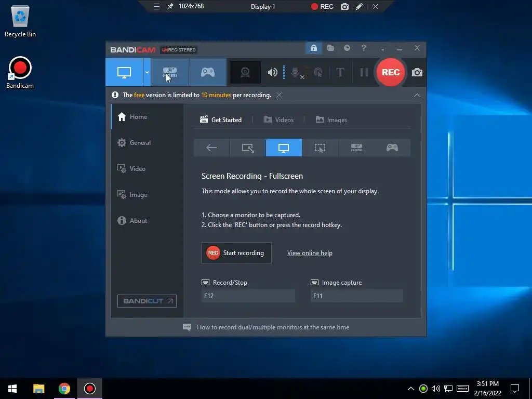Click the camera screenshot icon in Bandicam toolbar

pyautogui.click(x=417, y=72)
